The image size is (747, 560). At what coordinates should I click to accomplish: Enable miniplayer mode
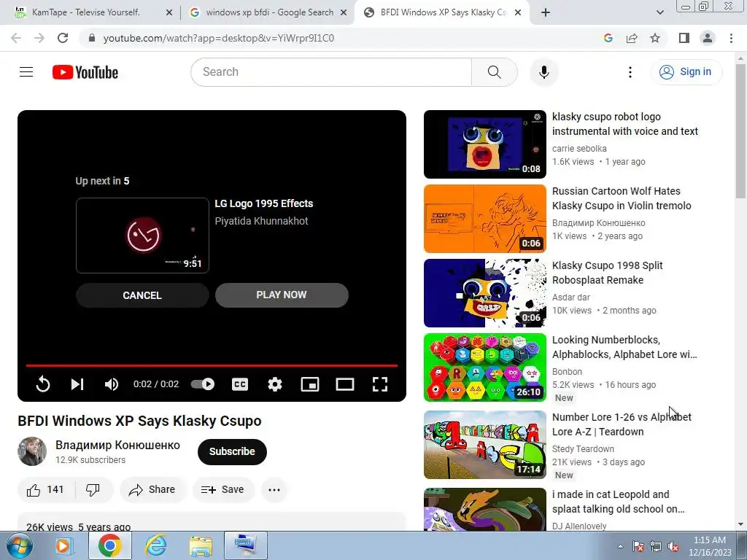pos(309,384)
